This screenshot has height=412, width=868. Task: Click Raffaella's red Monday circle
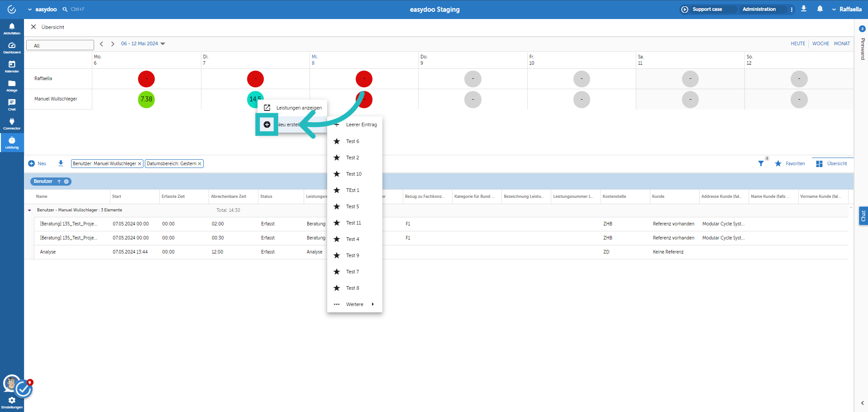click(146, 79)
